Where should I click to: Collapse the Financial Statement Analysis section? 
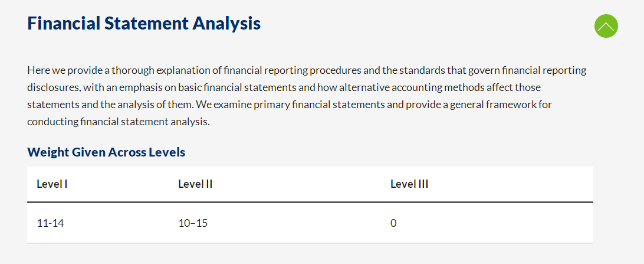coord(606,26)
